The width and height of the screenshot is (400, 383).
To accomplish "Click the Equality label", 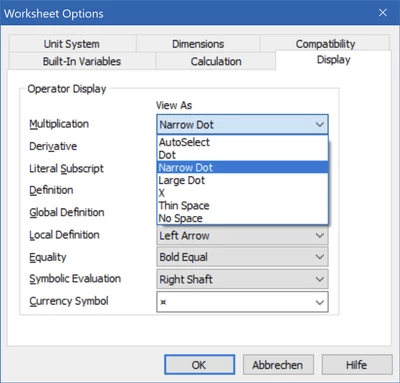I will click(x=48, y=257).
